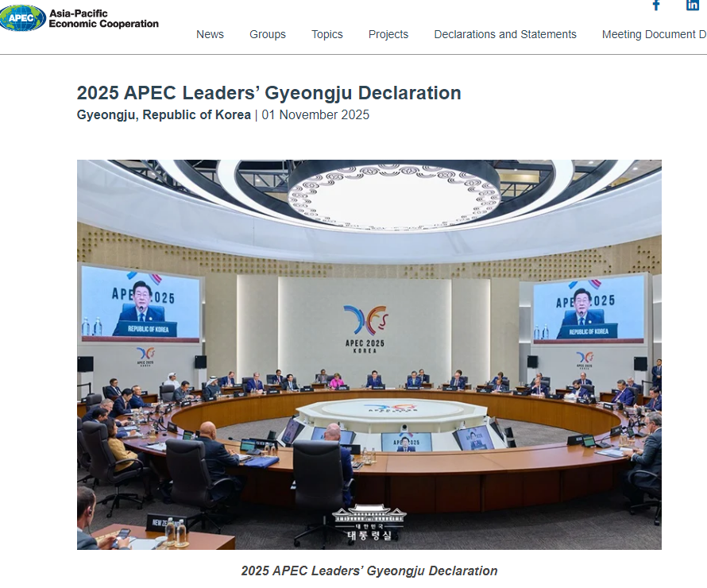The width and height of the screenshot is (707, 588).
Task: Click the italic caption below the photo
Action: click(369, 571)
